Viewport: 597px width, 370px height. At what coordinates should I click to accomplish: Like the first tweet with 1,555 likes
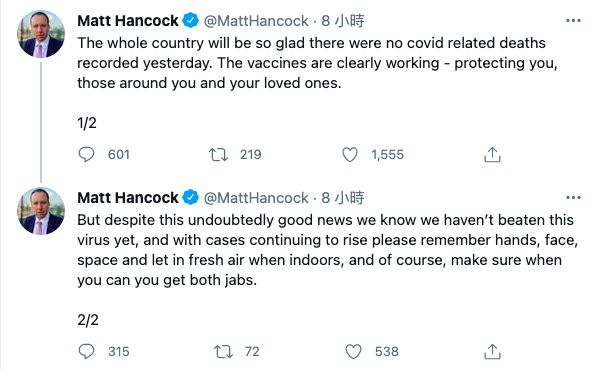[x=350, y=155]
